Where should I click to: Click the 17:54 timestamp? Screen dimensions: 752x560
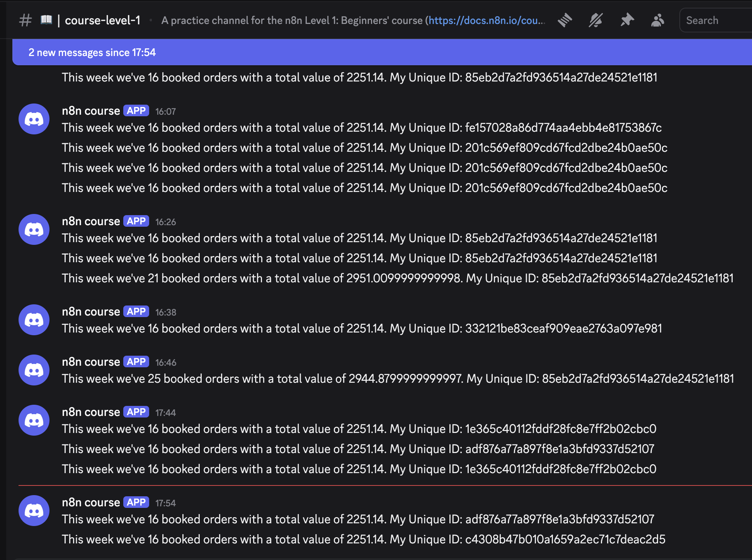coord(165,503)
